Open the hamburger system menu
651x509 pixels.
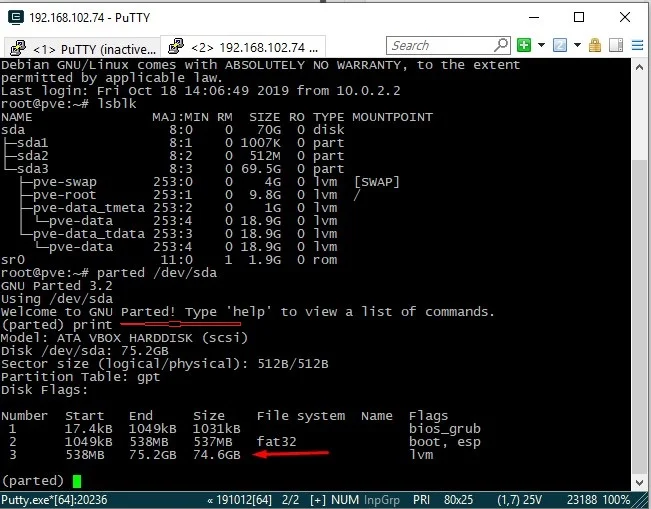[x=637, y=45]
